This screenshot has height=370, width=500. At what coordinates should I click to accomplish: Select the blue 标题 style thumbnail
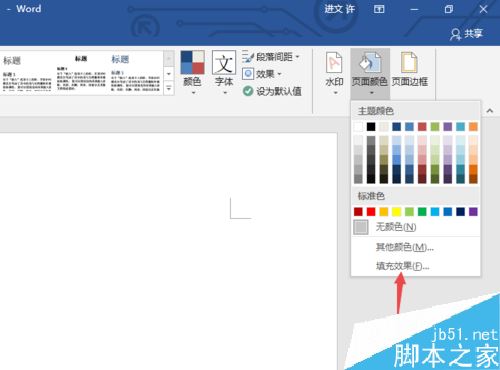(135, 73)
